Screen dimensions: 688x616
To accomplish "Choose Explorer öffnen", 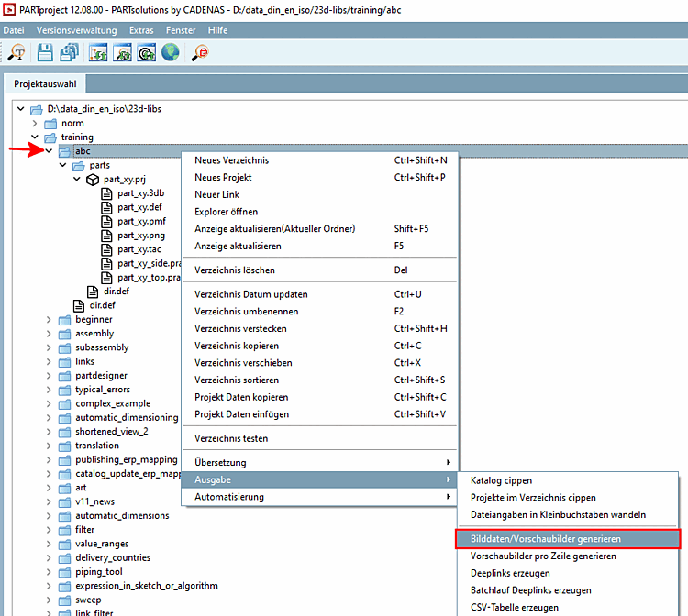I will coord(320,212).
